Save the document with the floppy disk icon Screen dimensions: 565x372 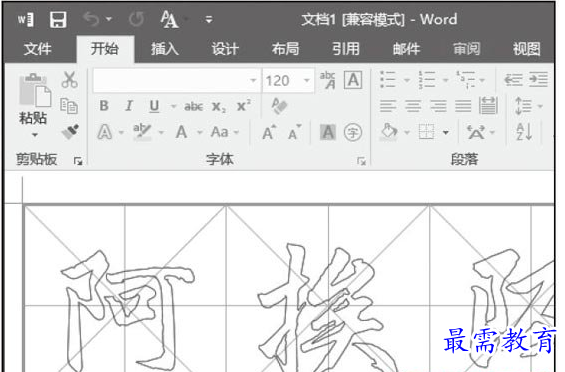pyautogui.click(x=58, y=19)
